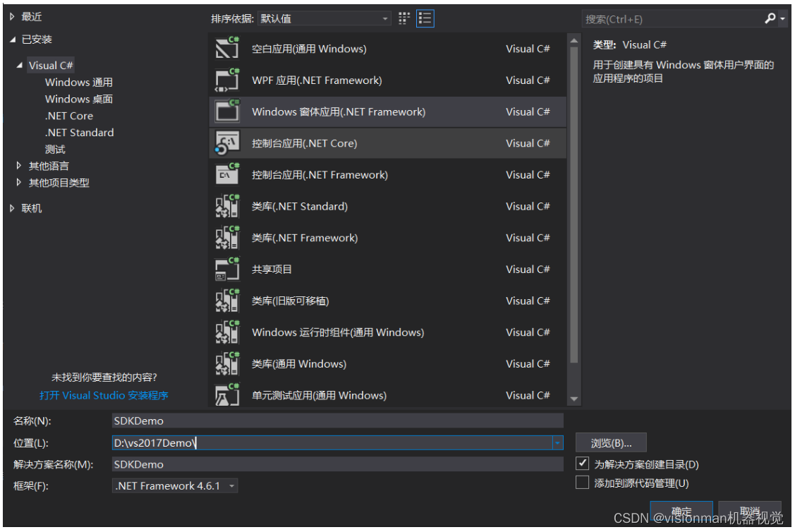Collapse the Visual C# tree node
795x532 pixels.
[19, 65]
